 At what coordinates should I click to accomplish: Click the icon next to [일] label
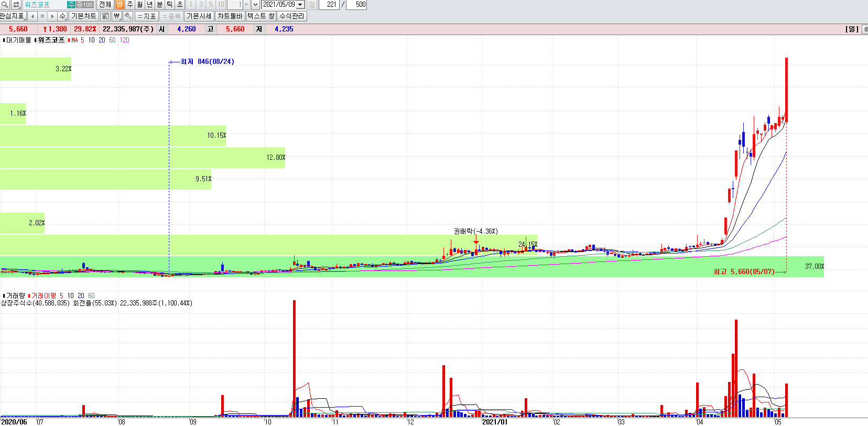(865, 29)
